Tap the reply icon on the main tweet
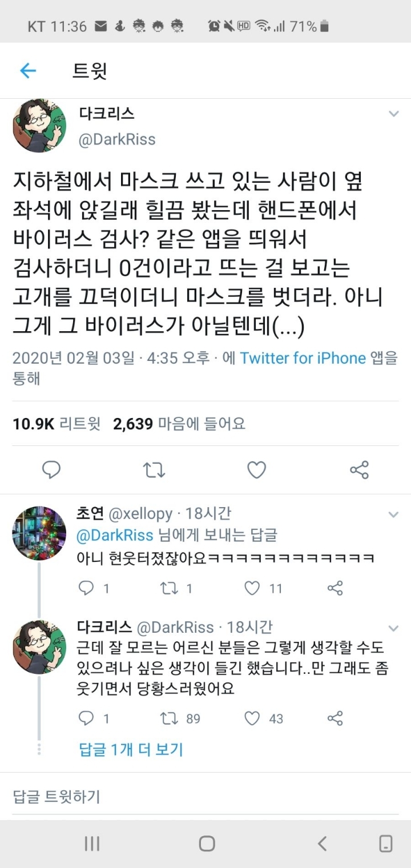This screenshot has height=868, width=411. (52, 469)
